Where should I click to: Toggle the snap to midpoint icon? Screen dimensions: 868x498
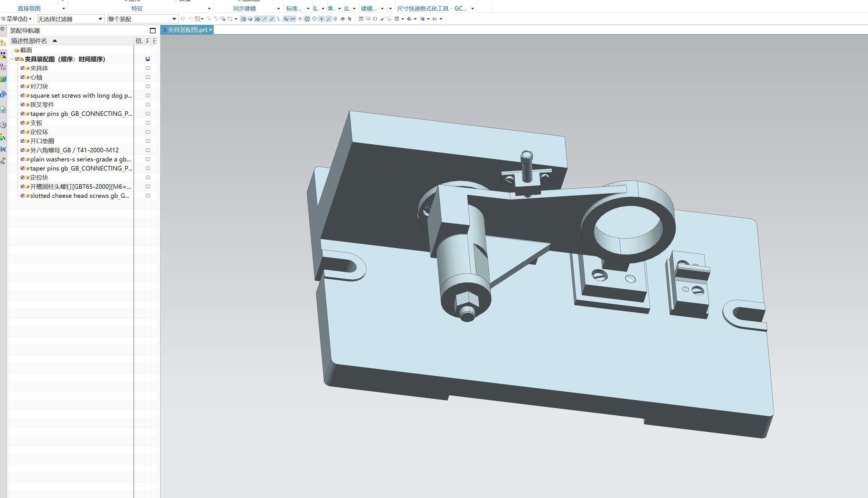pyautogui.click(x=272, y=19)
